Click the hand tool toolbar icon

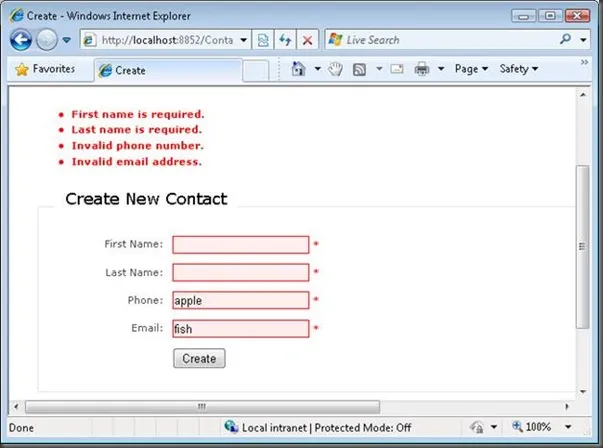[x=335, y=69]
